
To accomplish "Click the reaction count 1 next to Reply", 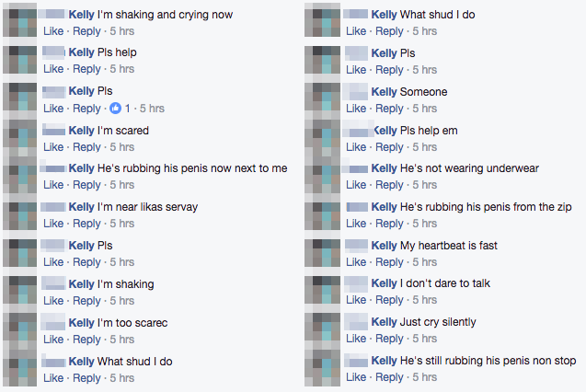I will pyautogui.click(x=128, y=109).
